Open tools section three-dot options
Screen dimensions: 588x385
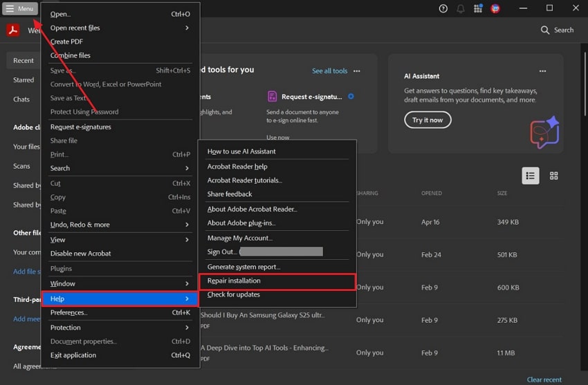pos(357,71)
